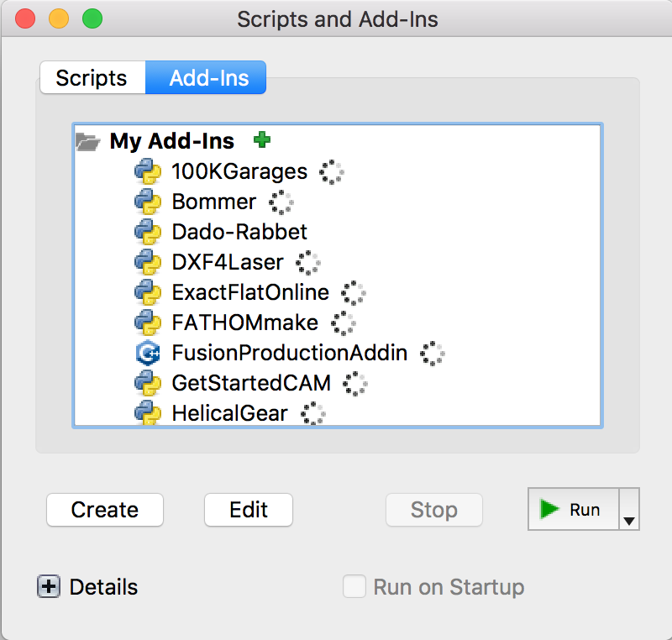
Task: Click the running spinner beside GetStartedCAM
Action: (x=355, y=383)
